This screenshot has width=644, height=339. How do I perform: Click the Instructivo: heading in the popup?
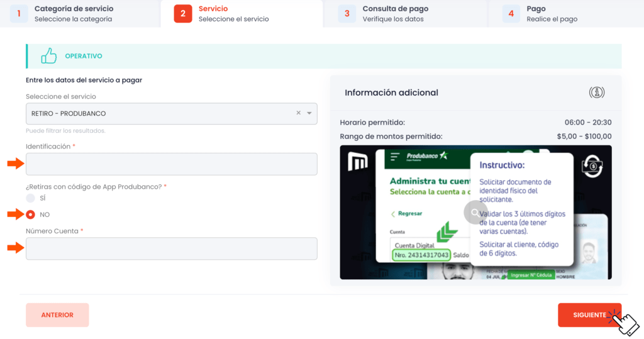(502, 165)
